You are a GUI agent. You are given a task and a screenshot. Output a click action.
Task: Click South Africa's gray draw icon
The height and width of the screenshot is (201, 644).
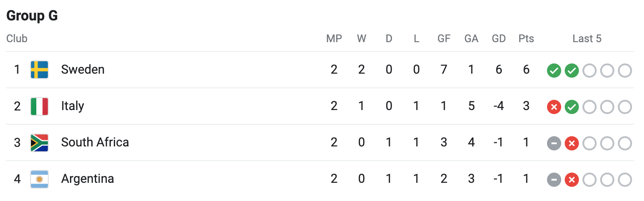[x=554, y=143]
